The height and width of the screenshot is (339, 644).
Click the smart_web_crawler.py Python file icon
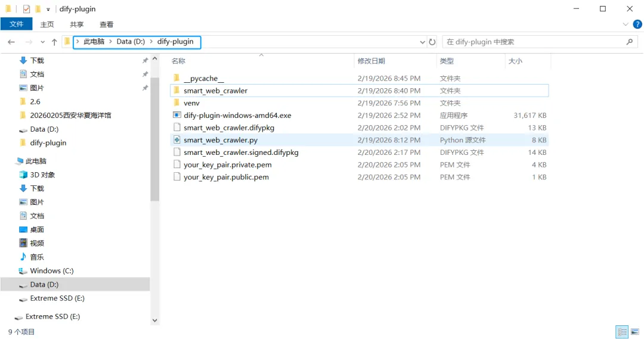pos(177,139)
